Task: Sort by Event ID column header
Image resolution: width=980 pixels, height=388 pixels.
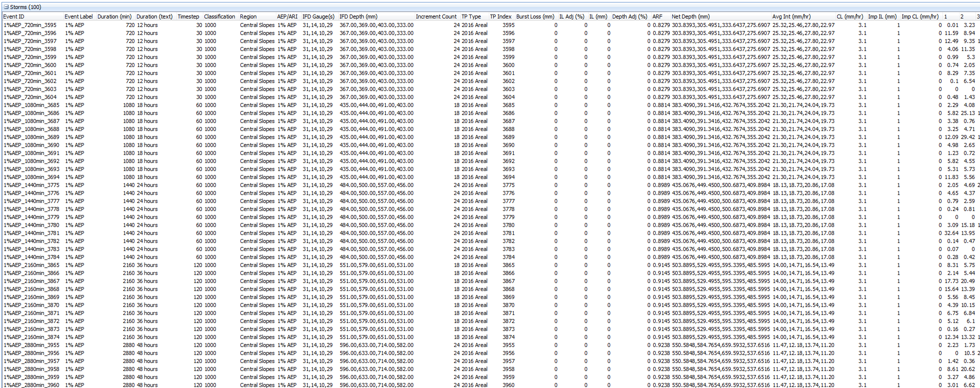Action: pos(14,16)
